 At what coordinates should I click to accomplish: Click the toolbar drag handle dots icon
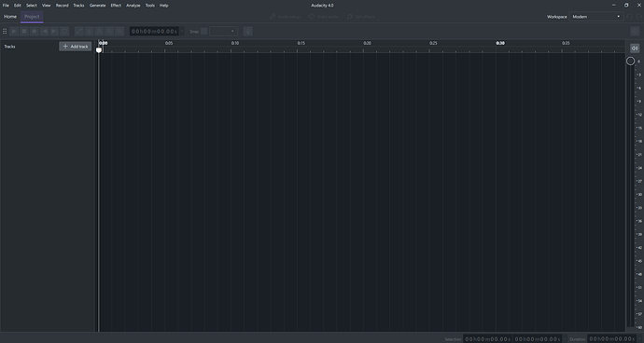tap(5, 31)
